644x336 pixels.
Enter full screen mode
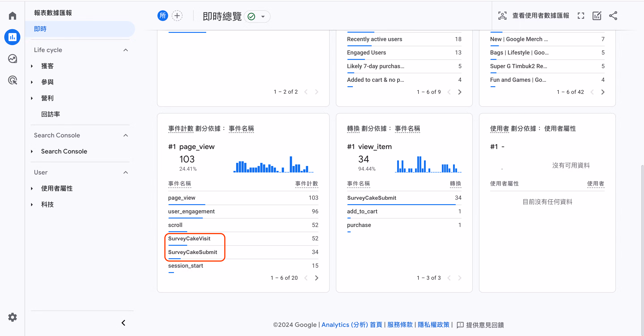[x=581, y=16]
